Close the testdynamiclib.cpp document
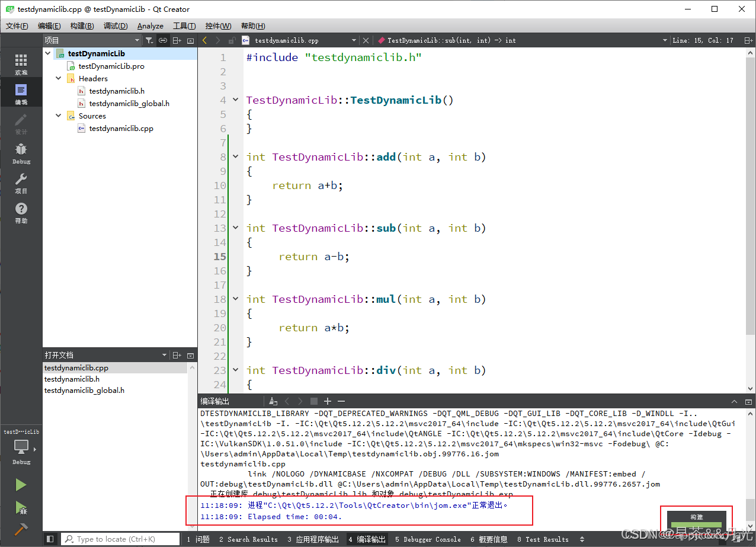756x547 pixels. pos(366,40)
